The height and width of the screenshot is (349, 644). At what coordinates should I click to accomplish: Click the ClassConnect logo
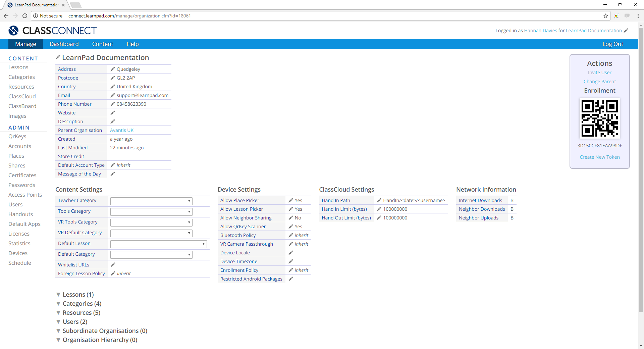53,31
